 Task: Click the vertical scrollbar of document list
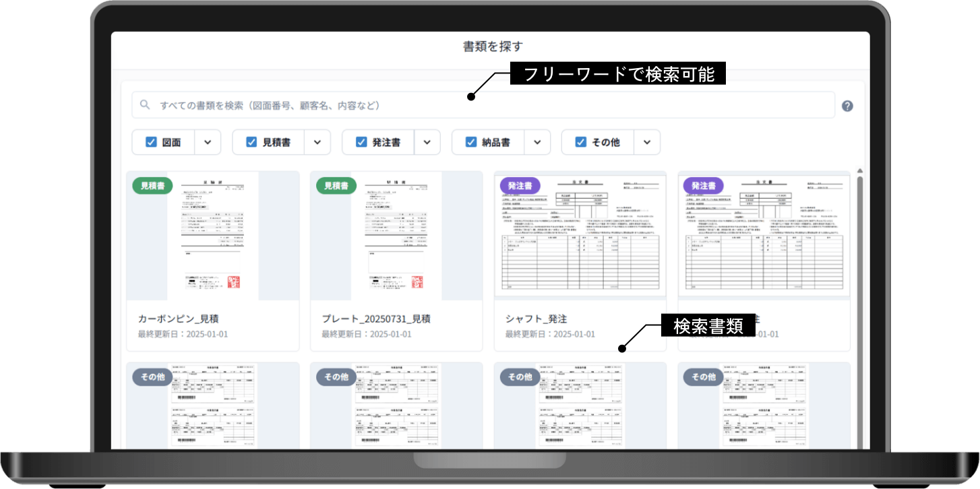point(859,303)
